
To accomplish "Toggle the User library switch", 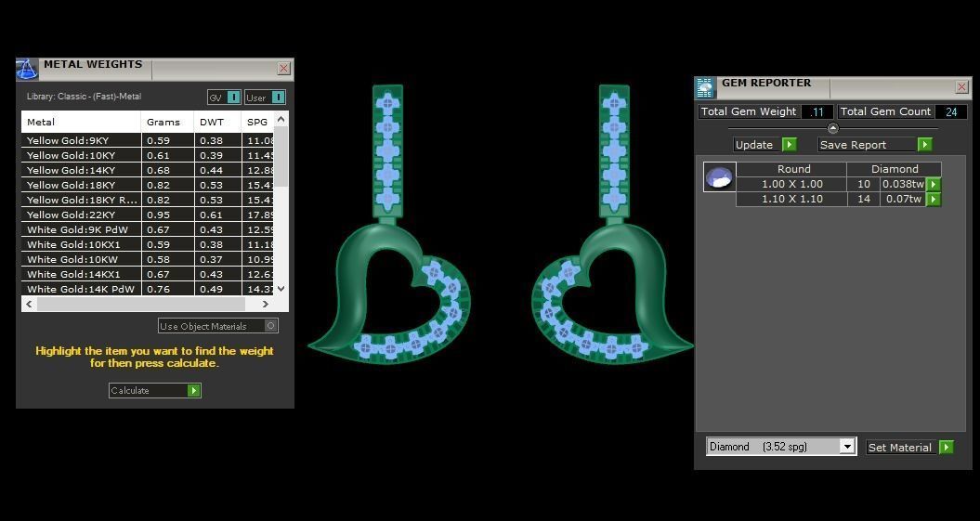I will 278,98.
